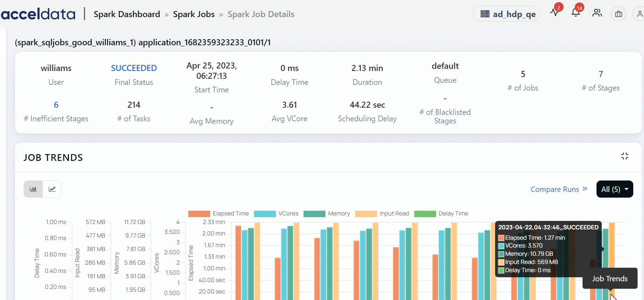The width and height of the screenshot is (644, 300).
Task: Switch to line chart view
Action: (52, 189)
